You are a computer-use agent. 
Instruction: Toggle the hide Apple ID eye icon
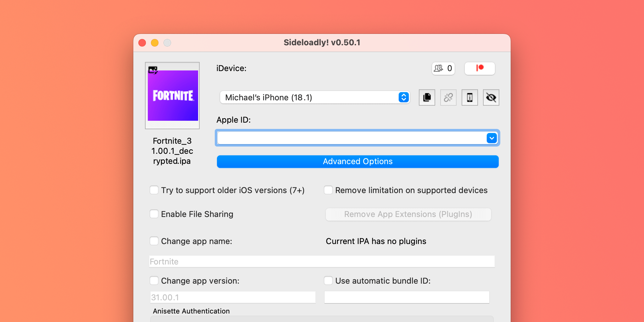491,97
